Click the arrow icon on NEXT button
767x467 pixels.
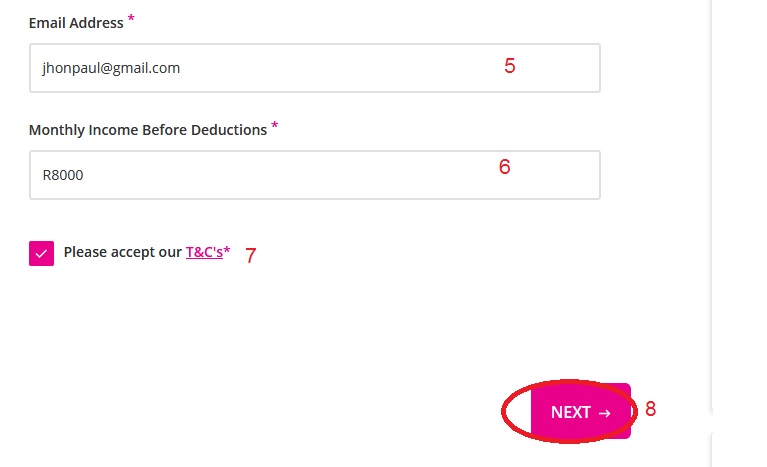[x=604, y=413]
